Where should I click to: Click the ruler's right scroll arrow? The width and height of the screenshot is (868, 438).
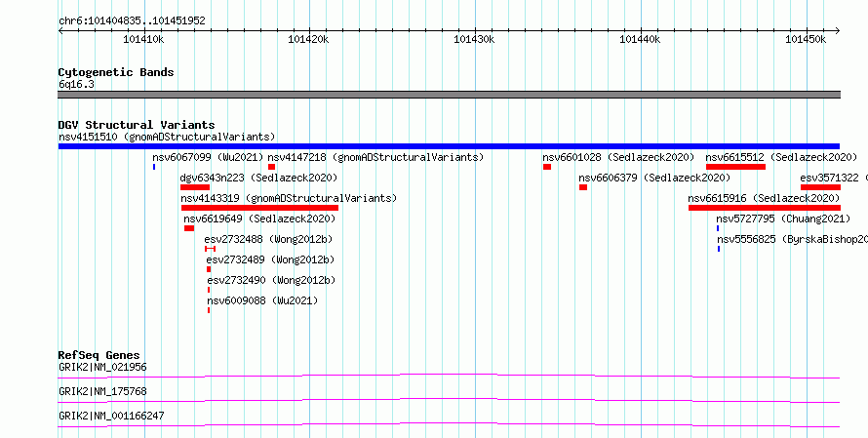click(837, 30)
